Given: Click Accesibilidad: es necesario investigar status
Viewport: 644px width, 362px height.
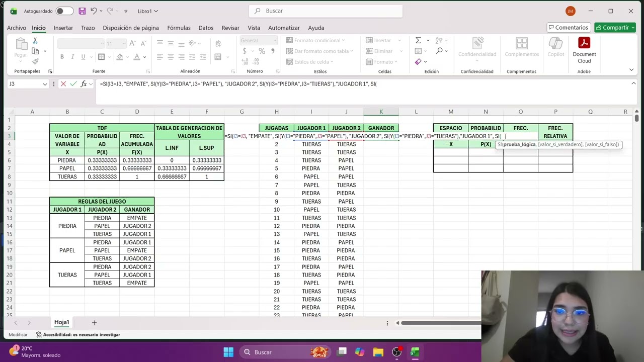Looking at the screenshot, I should tap(78, 334).
